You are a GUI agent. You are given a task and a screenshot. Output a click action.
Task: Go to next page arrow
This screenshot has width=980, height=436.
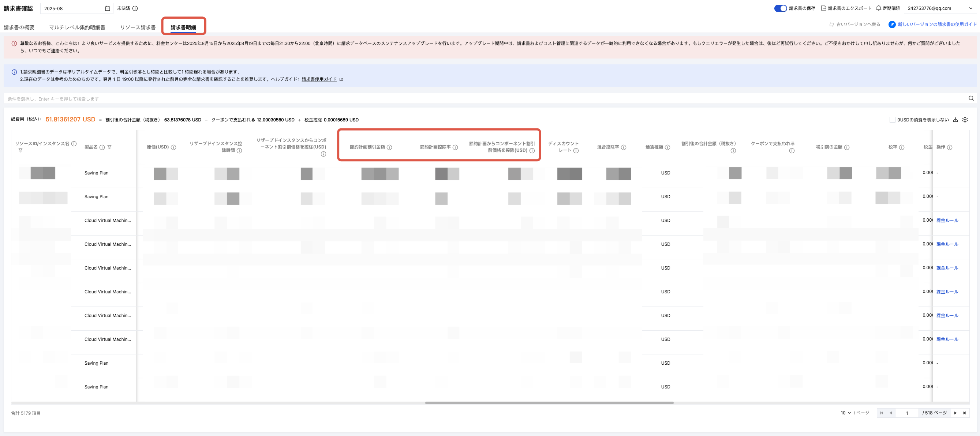[x=955, y=413]
